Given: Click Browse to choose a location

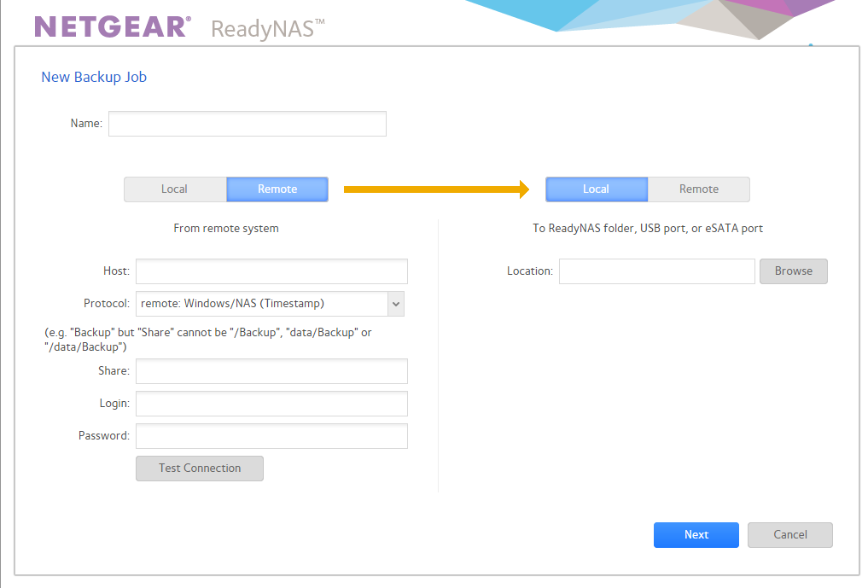Looking at the screenshot, I should 793,271.
